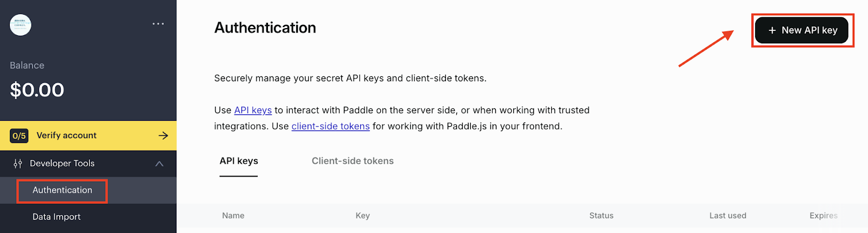868x233 pixels.
Task: Click the 0/5 verification progress badge
Action: point(19,135)
